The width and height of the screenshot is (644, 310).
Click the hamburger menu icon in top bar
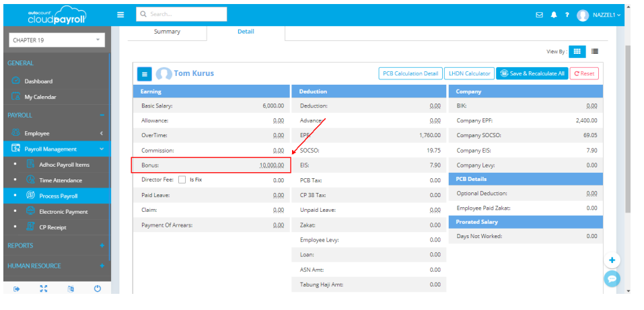coord(120,14)
